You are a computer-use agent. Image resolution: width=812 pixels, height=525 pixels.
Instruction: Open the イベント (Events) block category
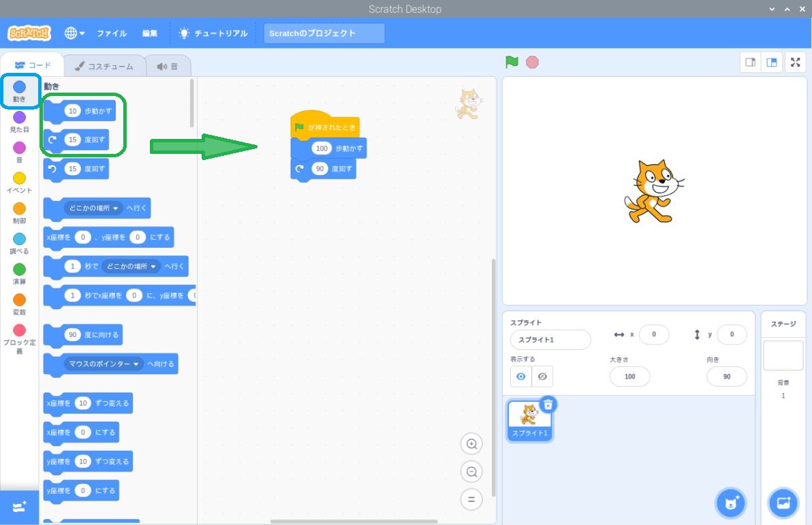coord(19,179)
